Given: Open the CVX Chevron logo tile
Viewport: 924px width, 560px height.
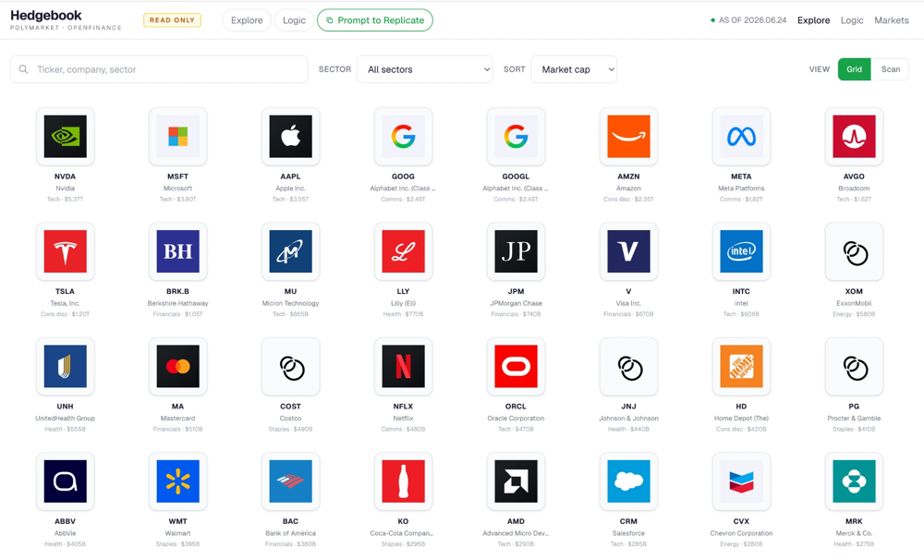Looking at the screenshot, I should (741, 481).
